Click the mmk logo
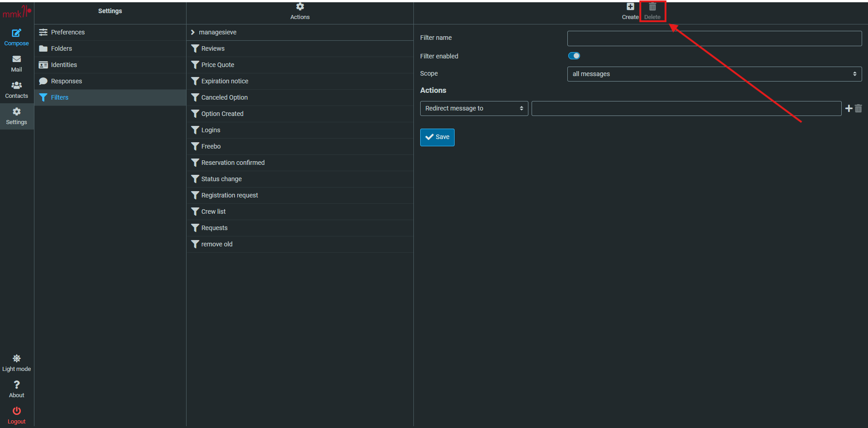Viewport: 868px width, 428px height. 17,12
